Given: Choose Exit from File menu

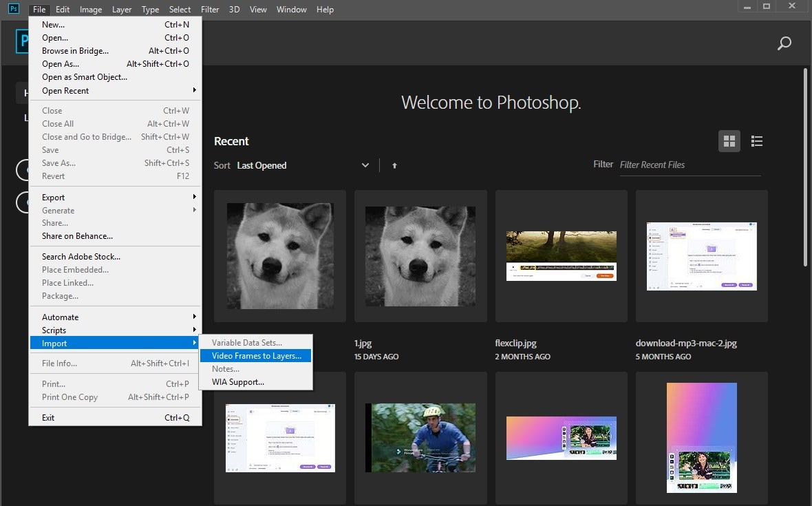Looking at the screenshot, I should [x=115, y=417].
